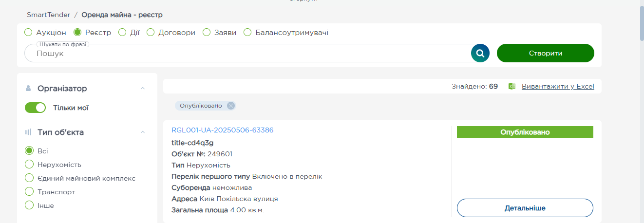Select Всі object type

(29, 151)
